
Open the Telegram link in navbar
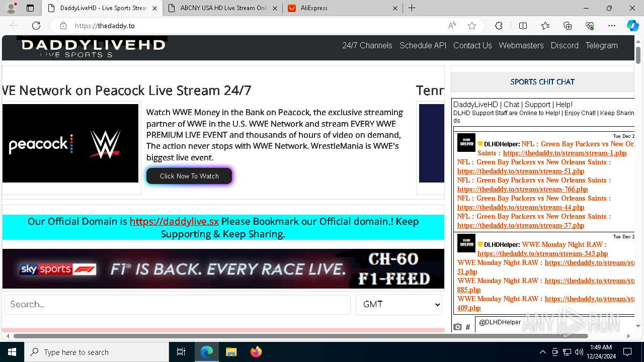(601, 45)
